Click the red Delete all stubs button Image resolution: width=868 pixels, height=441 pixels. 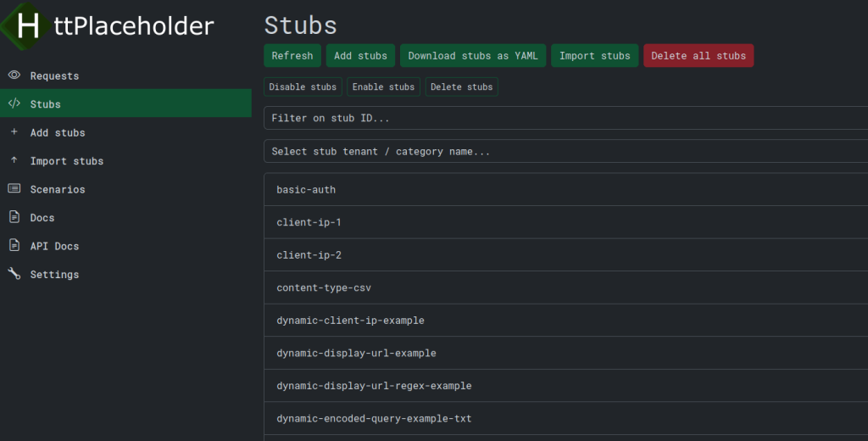click(x=698, y=55)
